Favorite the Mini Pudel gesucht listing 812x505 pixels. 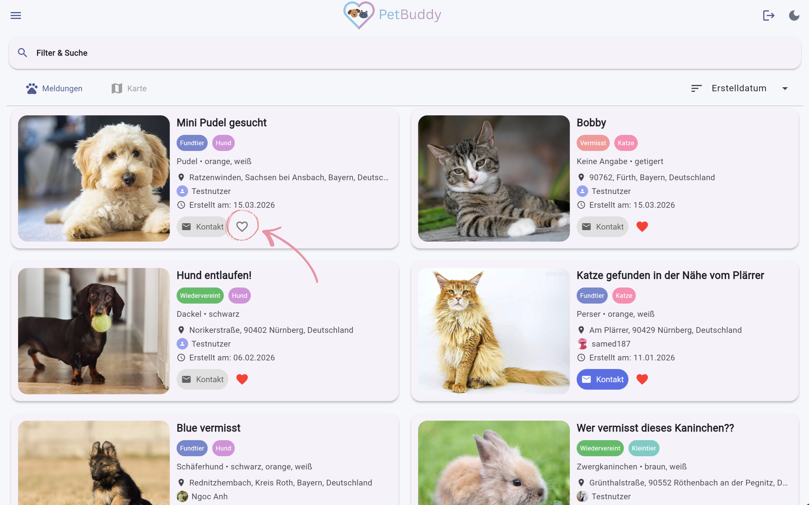click(242, 226)
